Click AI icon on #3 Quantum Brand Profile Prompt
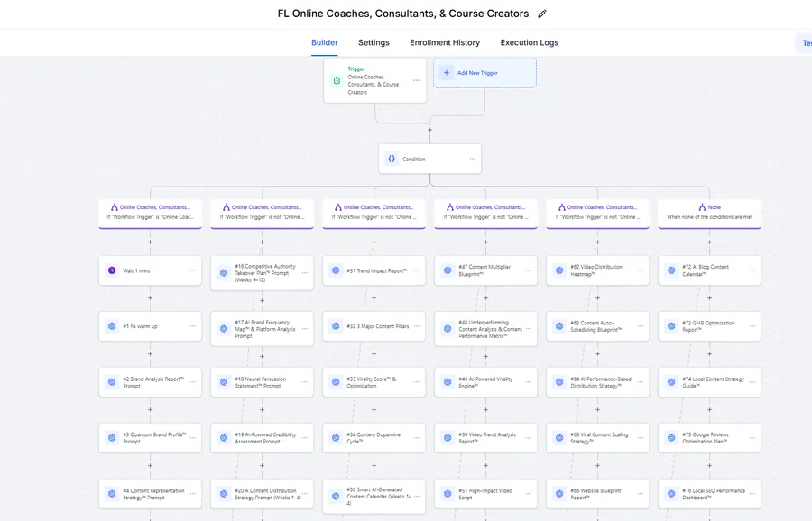The width and height of the screenshot is (812, 521). [x=112, y=438]
